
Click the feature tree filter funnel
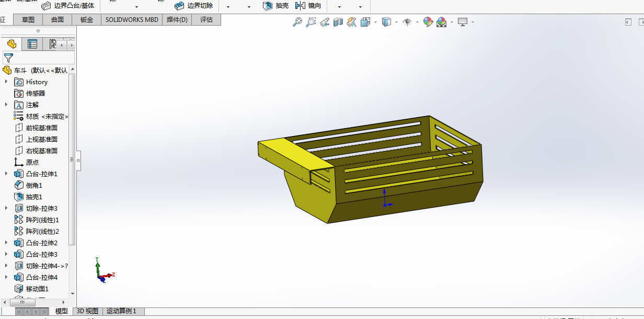(8, 58)
